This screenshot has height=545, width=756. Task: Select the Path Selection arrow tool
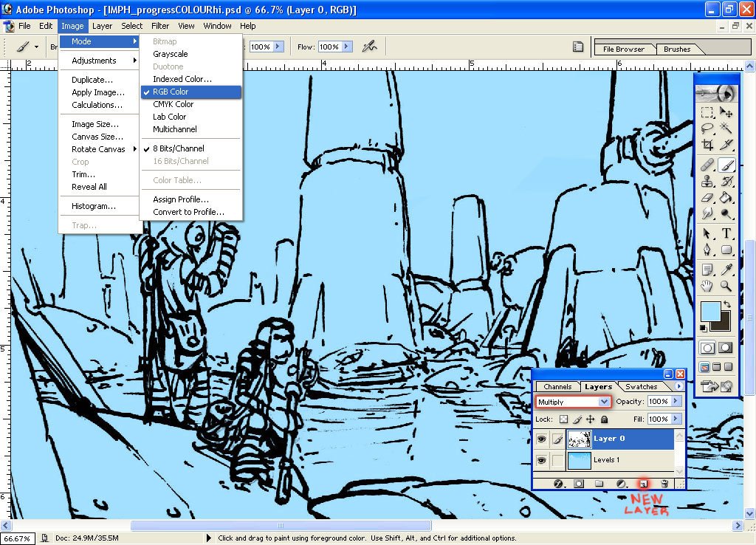707,234
